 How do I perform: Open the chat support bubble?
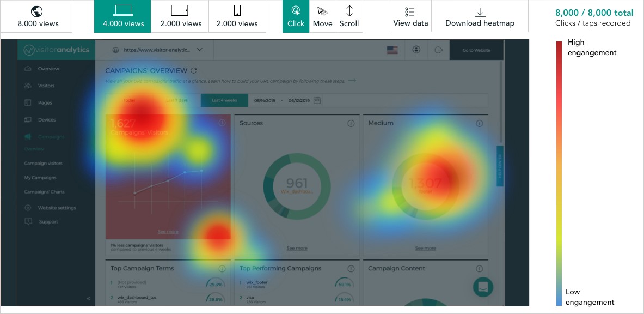point(483,287)
